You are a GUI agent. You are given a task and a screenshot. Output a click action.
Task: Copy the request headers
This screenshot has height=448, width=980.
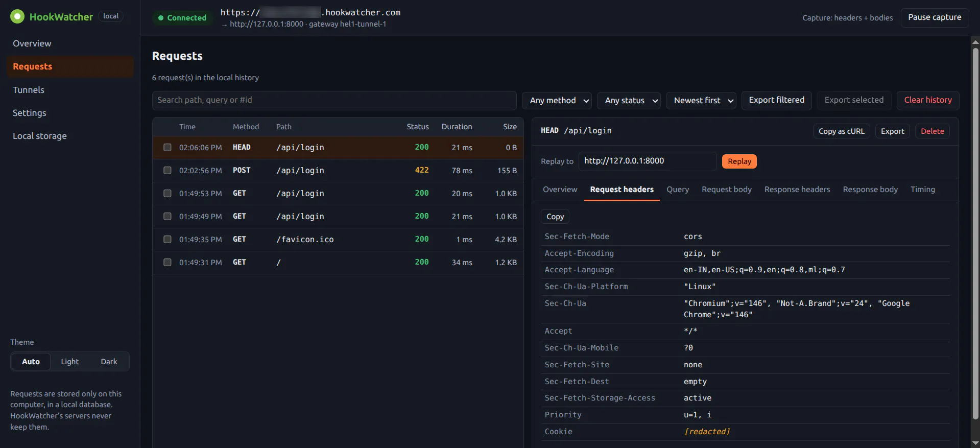tap(555, 217)
